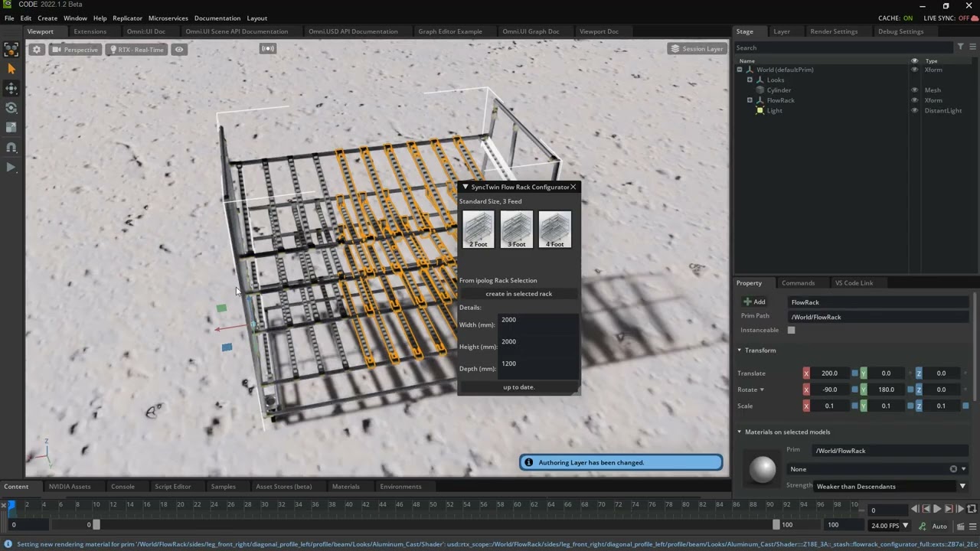980x551 pixels.
Task: Open the Perspective camera menu
Action: (x=75, y=49)
